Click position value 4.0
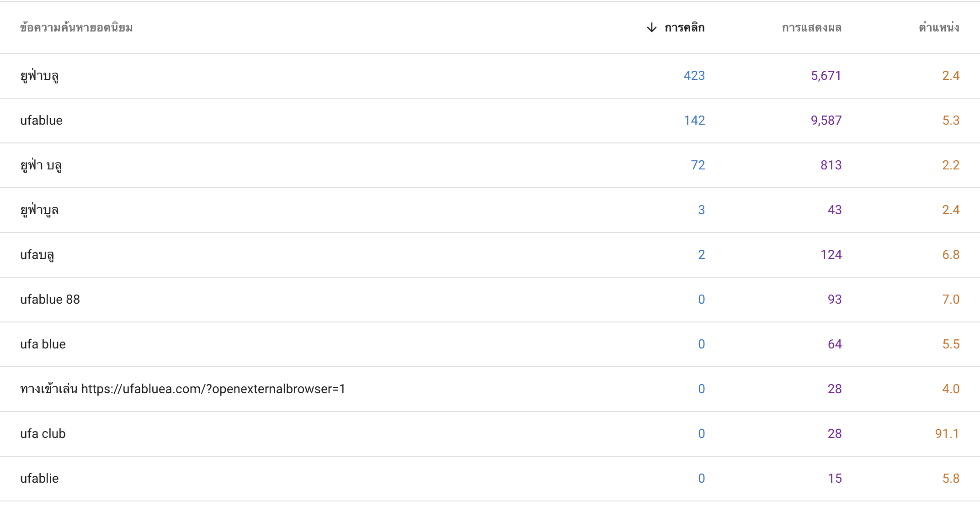Screen dimensions: 980x506 pos(951,389)
